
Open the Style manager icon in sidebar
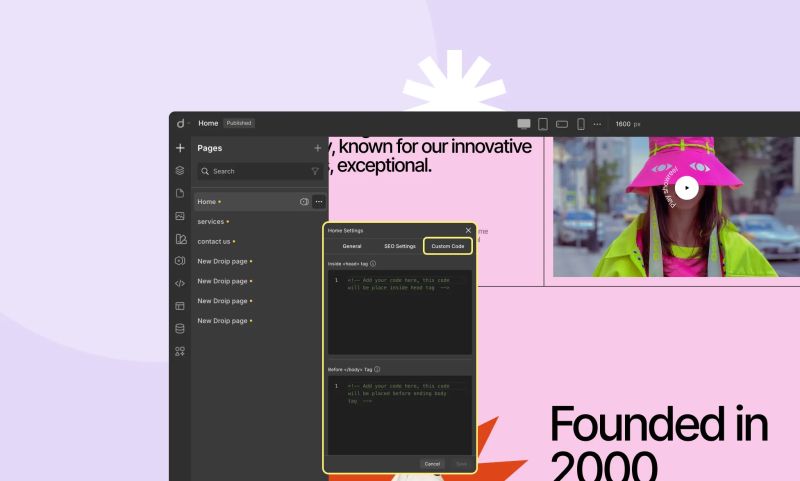point(181,239)
